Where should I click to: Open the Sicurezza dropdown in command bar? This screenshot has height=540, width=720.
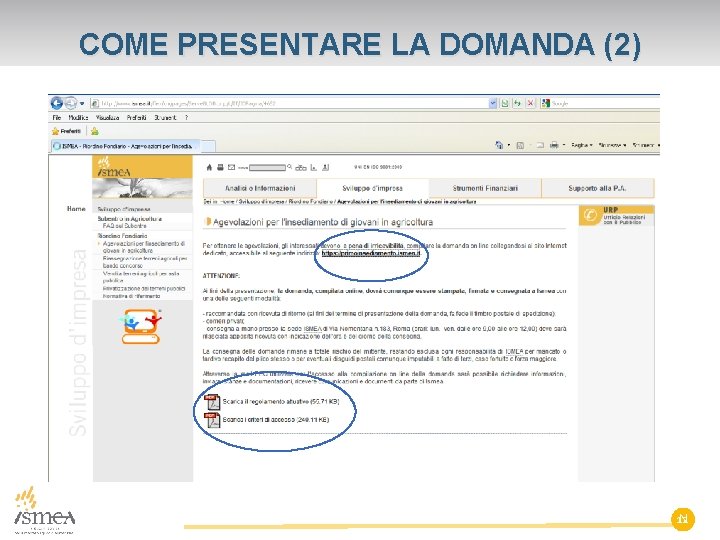pos(613,145)
